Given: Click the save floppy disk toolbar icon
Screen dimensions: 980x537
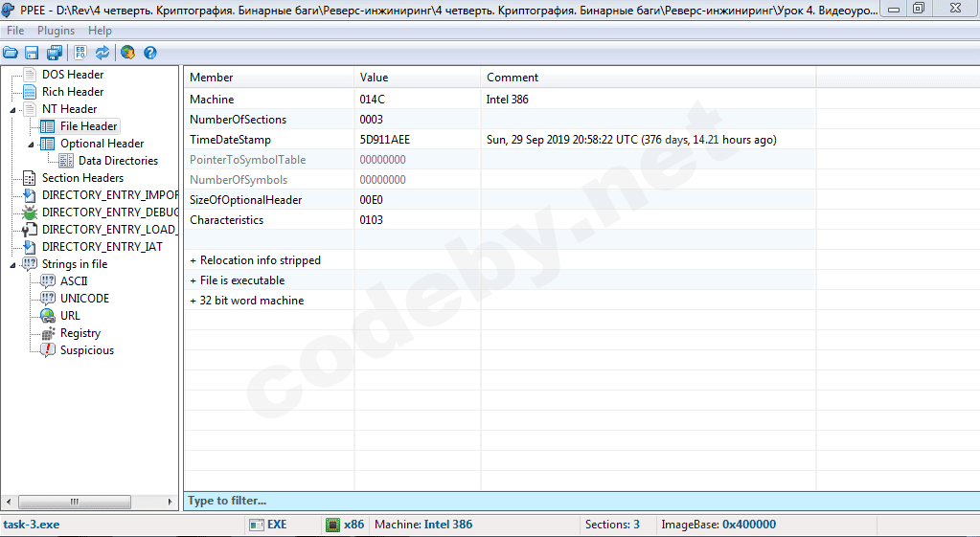Looking at the screenshot, I should click(32, 53).
